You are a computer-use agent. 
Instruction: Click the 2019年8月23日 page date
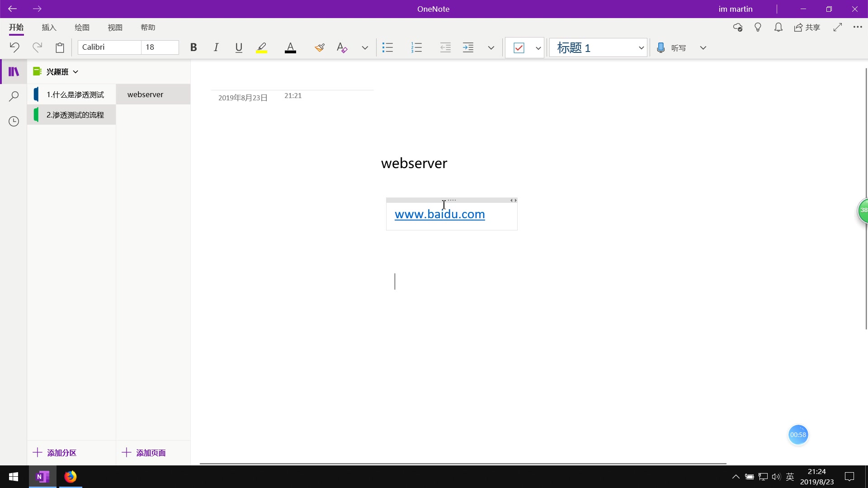pos(243,98)
